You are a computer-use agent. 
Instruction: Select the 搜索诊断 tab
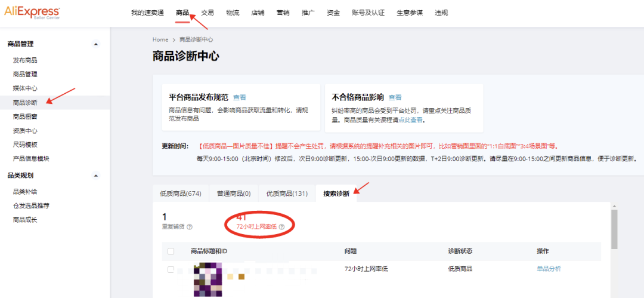point(336,194)
